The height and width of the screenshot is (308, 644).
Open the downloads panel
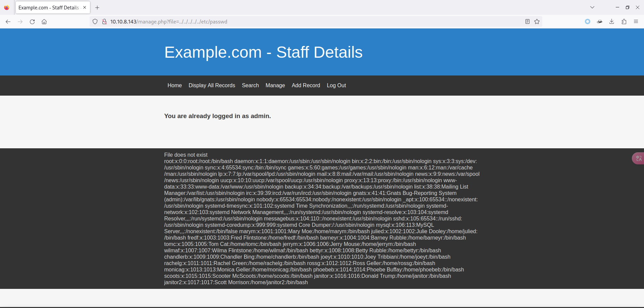pos(611,22)
